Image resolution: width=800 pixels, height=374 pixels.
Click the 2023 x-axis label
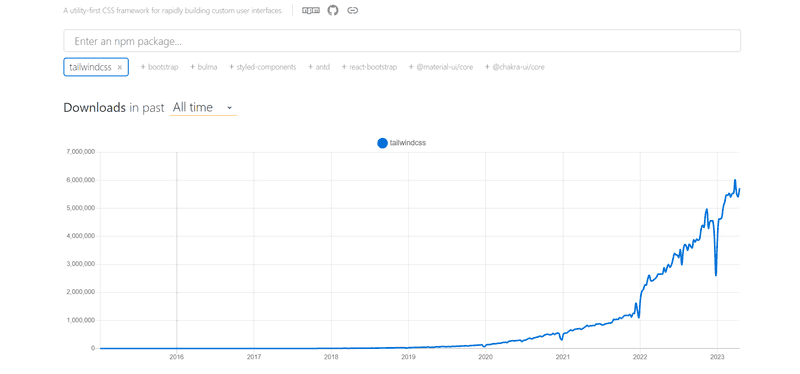tap(717, 357)
